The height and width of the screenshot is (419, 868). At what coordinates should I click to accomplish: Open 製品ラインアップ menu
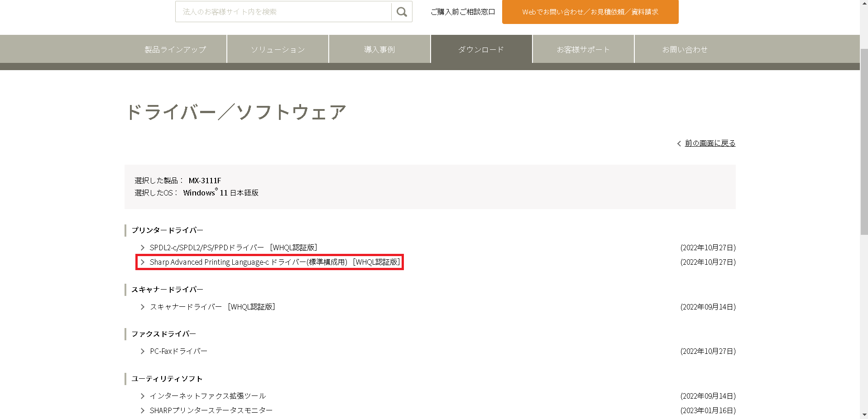(x=175, y=49)
